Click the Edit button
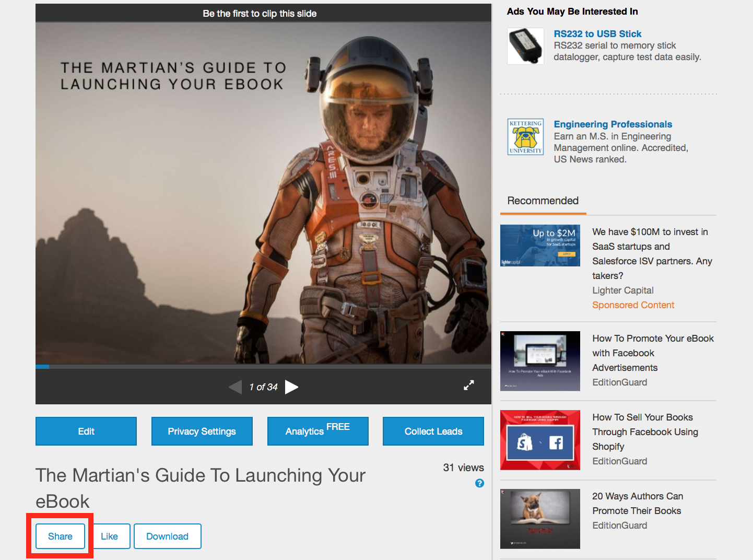The image size is (753, 560). (86, 431)
